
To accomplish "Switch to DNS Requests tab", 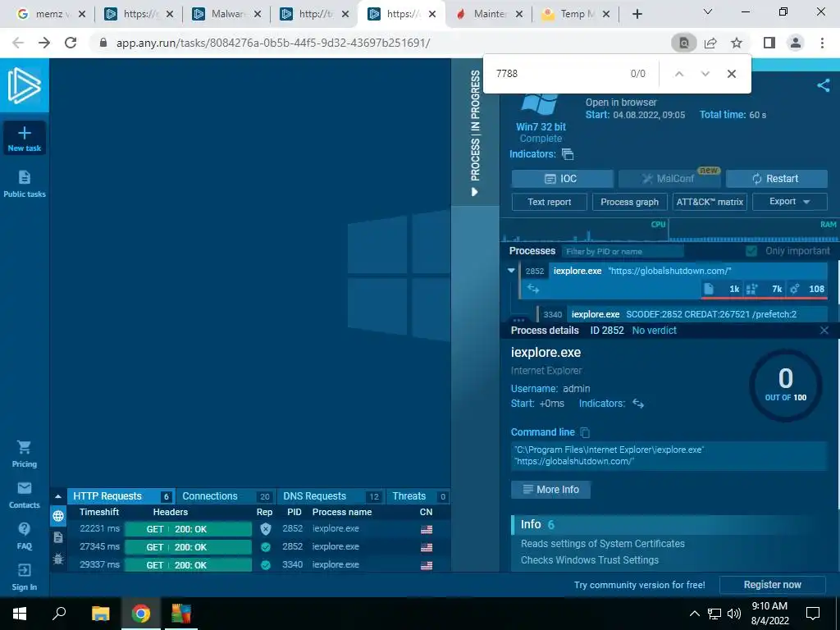I will tap(331, 496).
